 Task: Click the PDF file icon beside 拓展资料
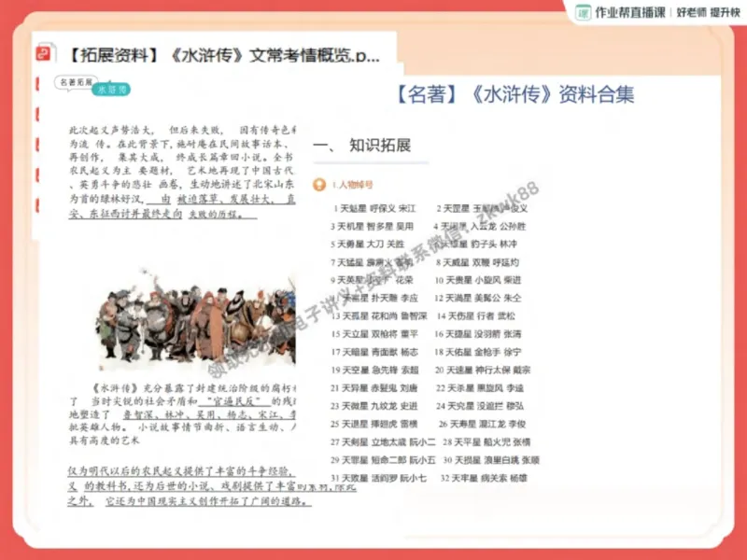coord(44,53)
